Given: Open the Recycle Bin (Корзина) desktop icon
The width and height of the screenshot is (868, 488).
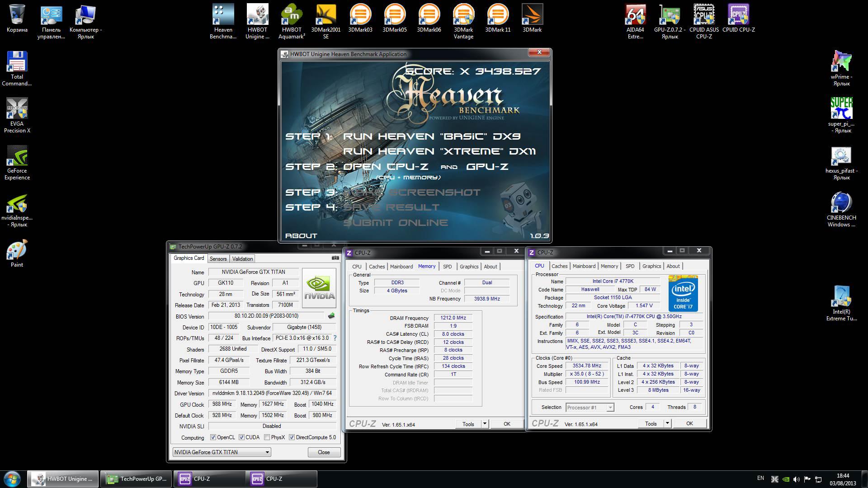Looking at the screenshot, I should pos(17,19).
